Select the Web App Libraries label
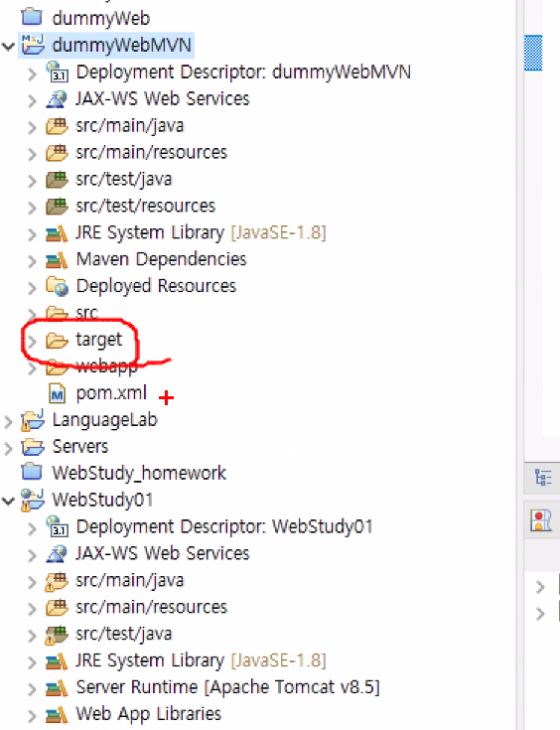The height and width of the screenshot is (730, 560). (149, 714)
